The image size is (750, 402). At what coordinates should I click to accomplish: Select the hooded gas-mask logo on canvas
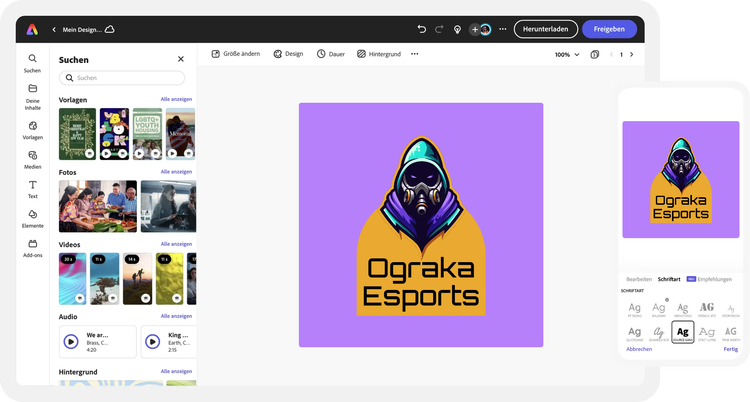click(421, 194)
